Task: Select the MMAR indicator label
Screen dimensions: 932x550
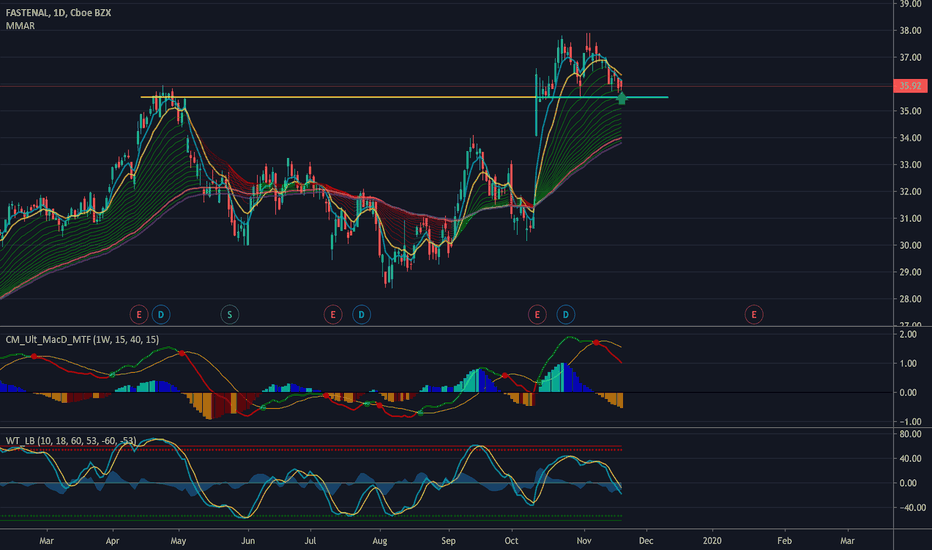Action: [20, 26]
